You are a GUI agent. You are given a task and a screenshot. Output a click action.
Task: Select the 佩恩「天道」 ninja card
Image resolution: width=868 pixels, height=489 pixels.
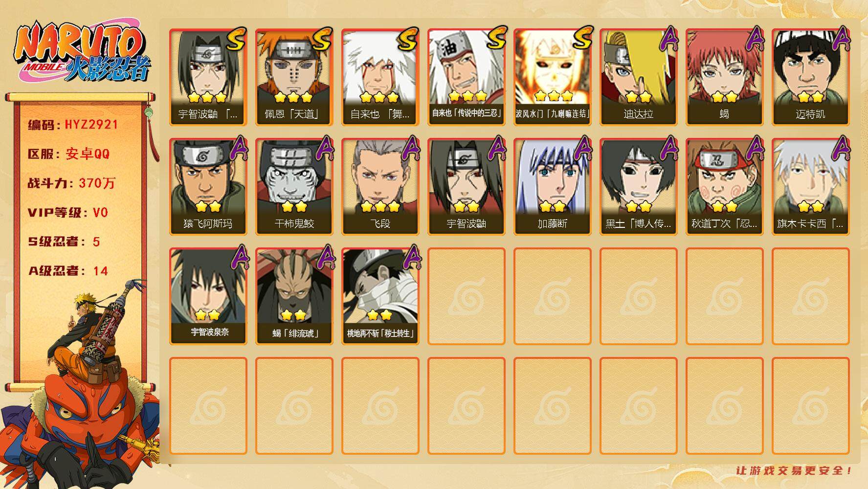tap(294, 77)
